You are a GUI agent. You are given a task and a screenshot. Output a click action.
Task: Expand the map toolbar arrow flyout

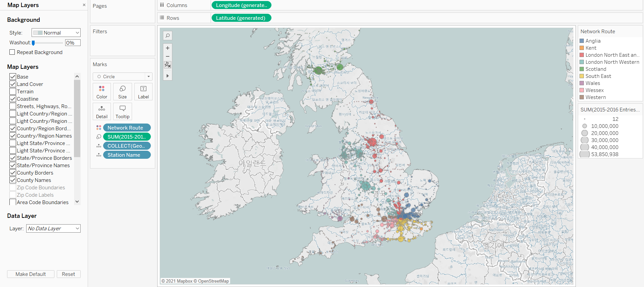[x=168, y=76]
